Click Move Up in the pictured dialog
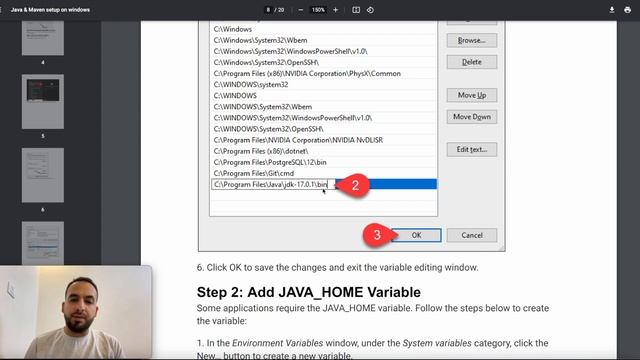 point(471,95)
